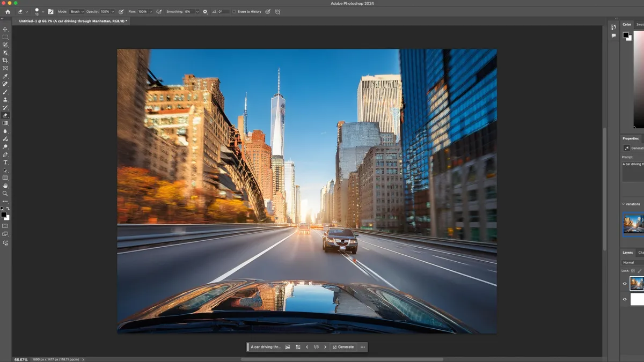The height and width of the screenshot is (362, 644).
Task: Open the Opacity dropdown arrow
Action: [x=112, y=11]
